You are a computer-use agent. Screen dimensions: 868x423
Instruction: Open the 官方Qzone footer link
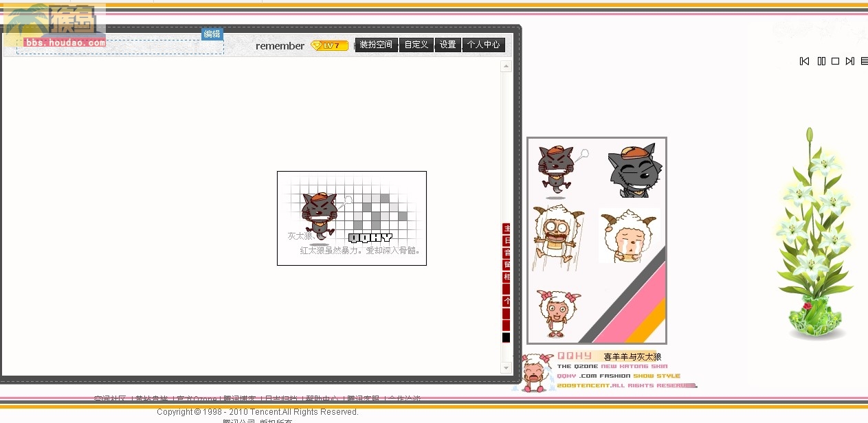click(x=197, y=399)
